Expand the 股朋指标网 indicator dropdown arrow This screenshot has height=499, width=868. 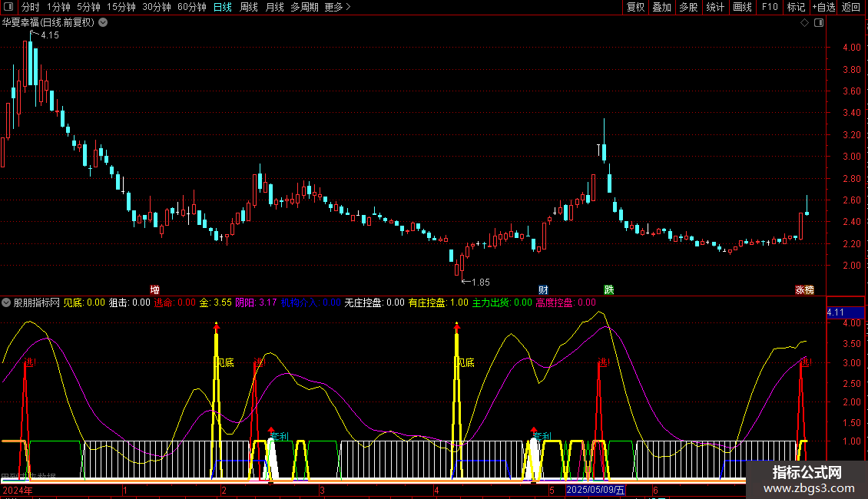click(7, 302)
